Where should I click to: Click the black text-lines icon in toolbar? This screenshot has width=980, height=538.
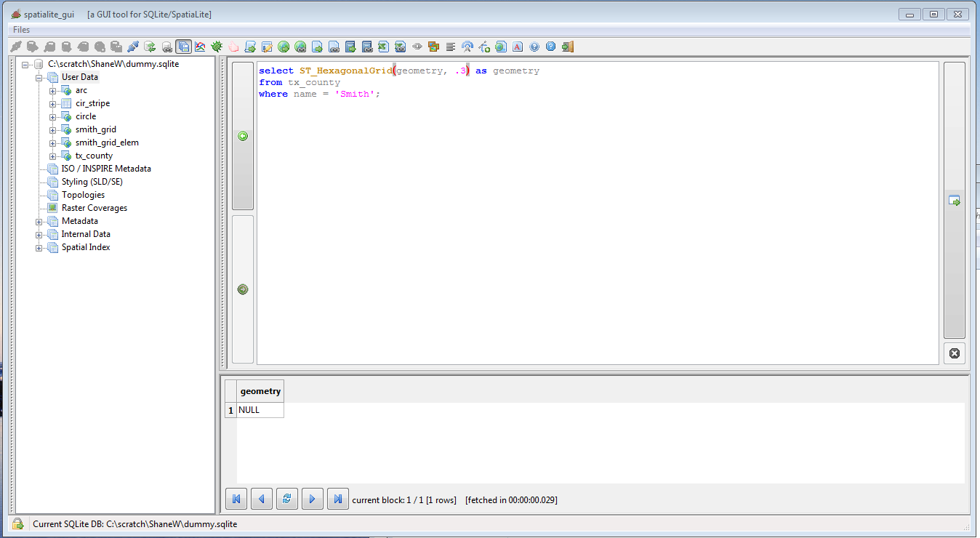[x=451, y=47]
